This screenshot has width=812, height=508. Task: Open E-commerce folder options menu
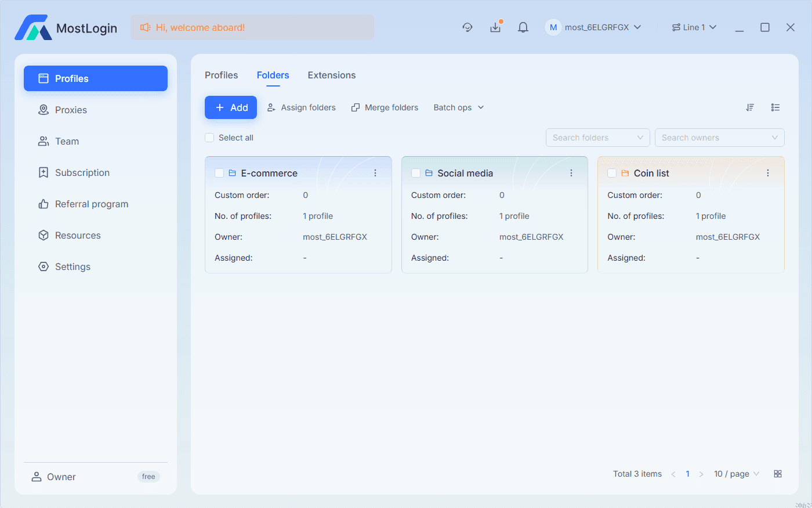tap(375, 173)
